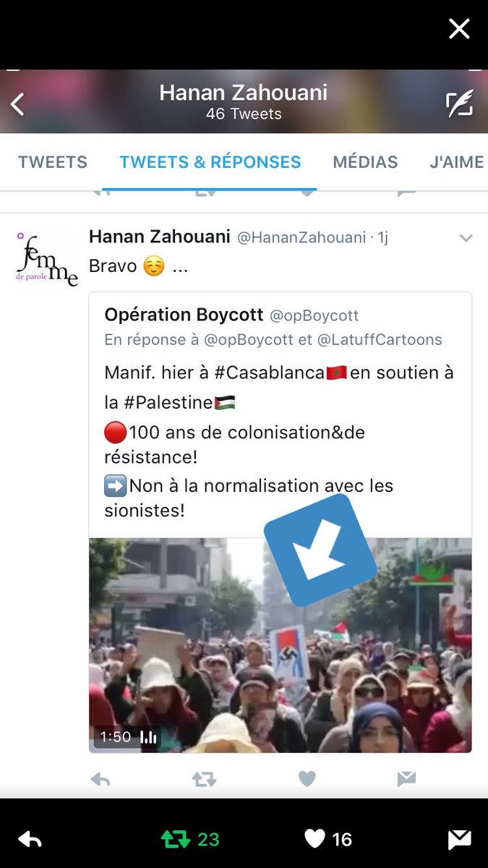Viewport: 488px width, 868px height.
Task: Tap the compose tweet quill icon
Action: 459,103
